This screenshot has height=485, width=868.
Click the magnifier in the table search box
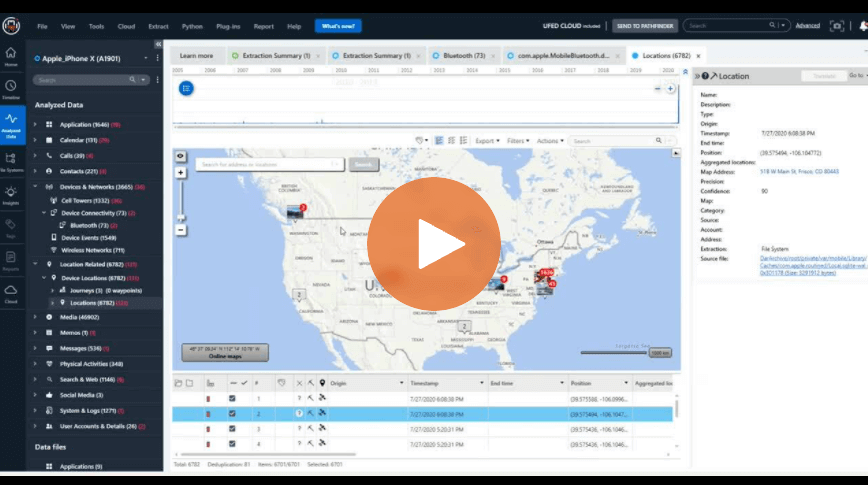[x=659, y=141]
